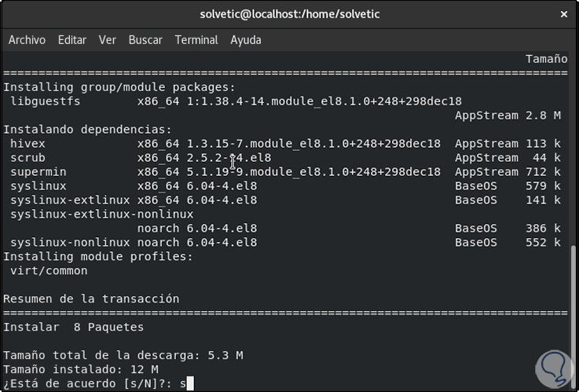Open the Ver menu
Screen dimensions: 579x392
pos(107,40)
